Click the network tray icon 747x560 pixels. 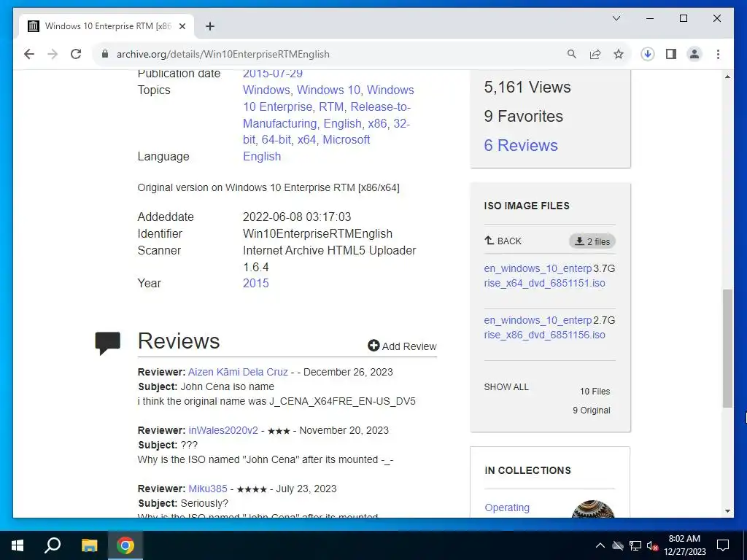[635, 545]
